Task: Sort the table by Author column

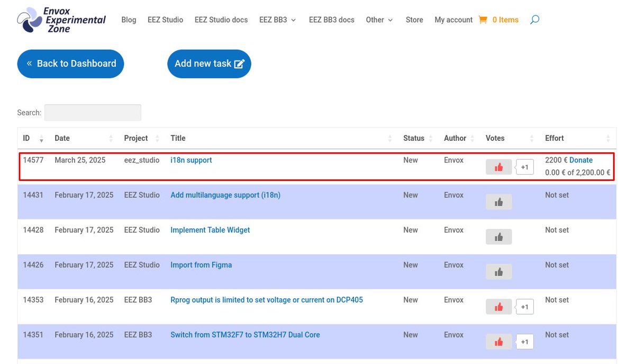Action: (459, 138)
